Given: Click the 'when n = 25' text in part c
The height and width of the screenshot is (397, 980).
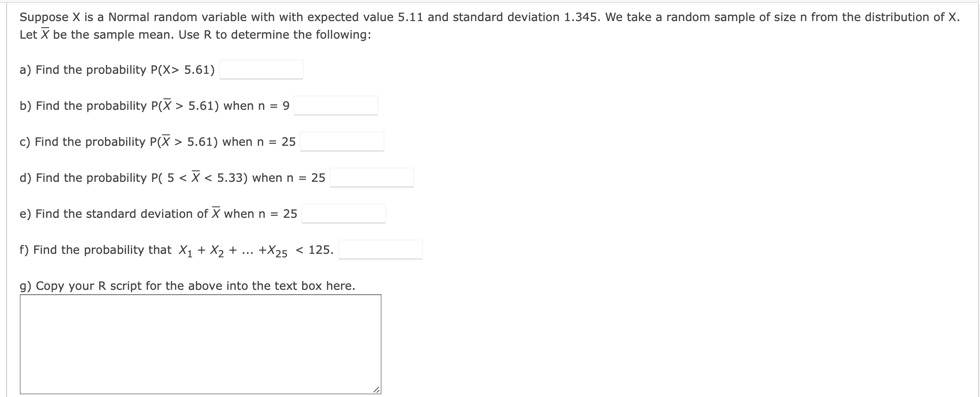Looking at the screenshot, I should point(259,141).
